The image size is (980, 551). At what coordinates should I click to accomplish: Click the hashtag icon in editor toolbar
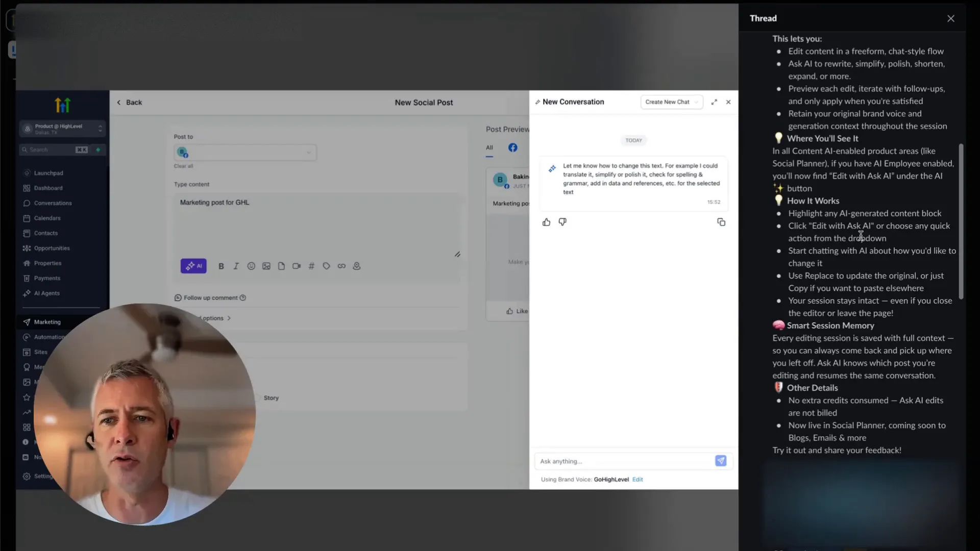tap(311, 266)
